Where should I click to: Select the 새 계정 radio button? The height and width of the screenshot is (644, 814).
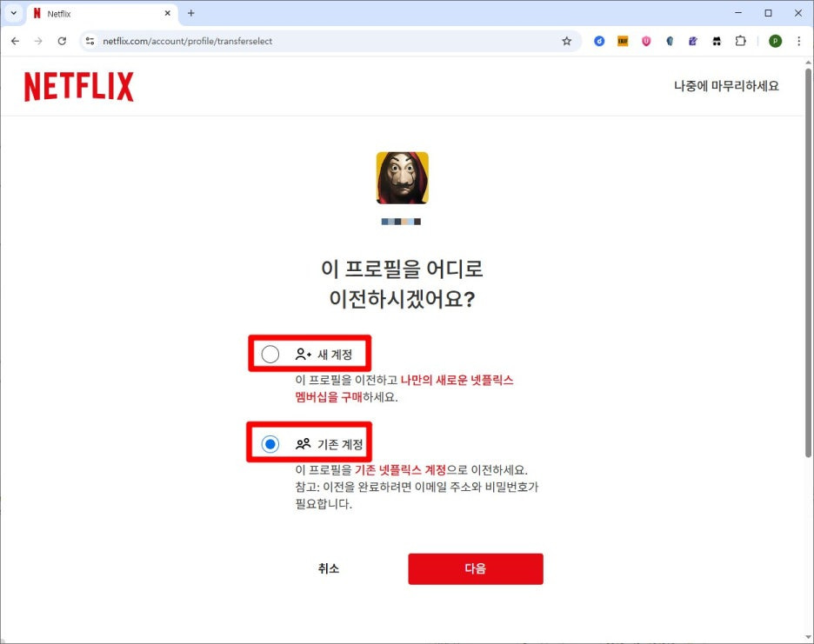point(270,354)
